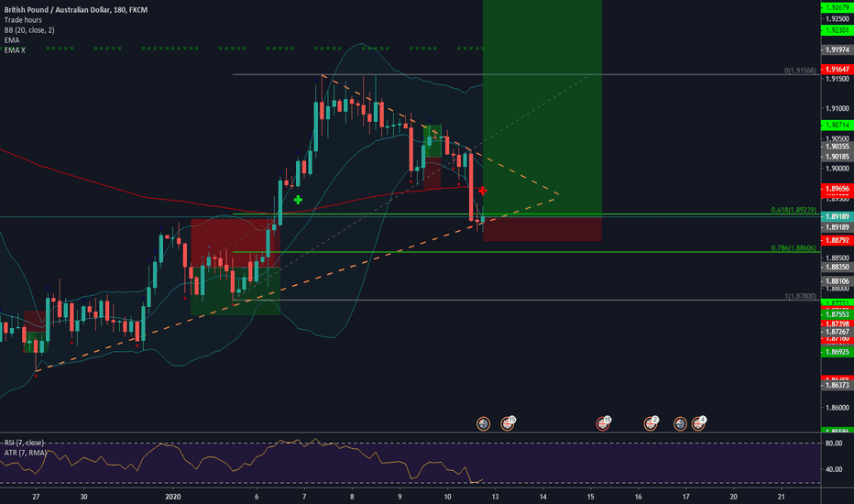Select the Trade hours indicator label
This screenshot has width=854, height=504.
(x=25, y=19)
